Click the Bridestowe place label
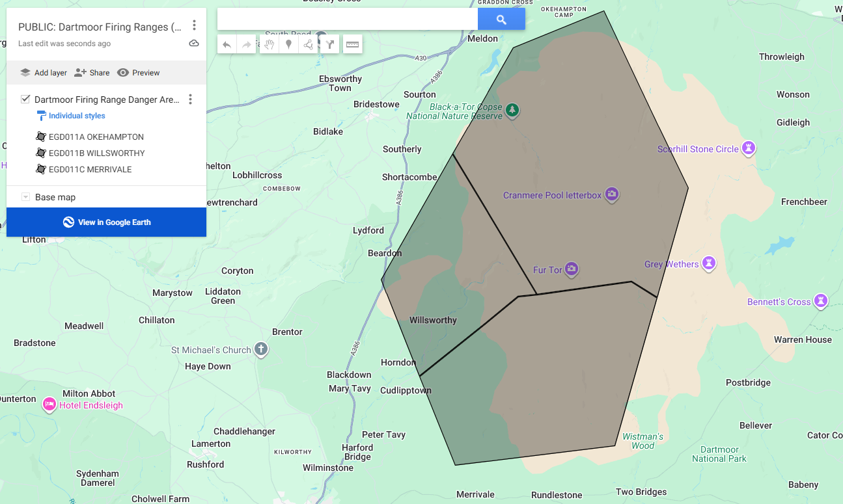843x504 pixels. point(376,104)
